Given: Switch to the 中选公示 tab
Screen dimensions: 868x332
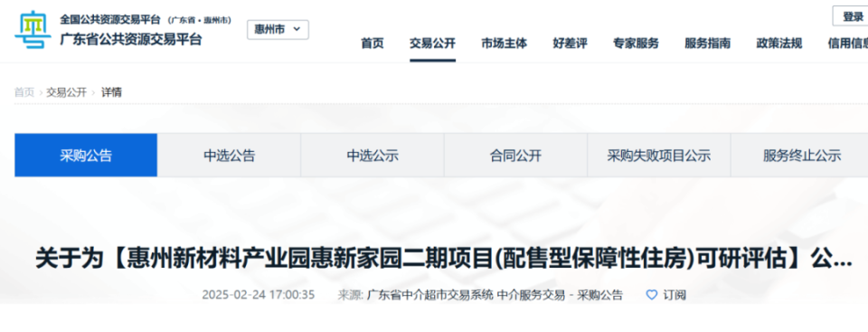Looking at the screenshot, I should click(373, 156).
